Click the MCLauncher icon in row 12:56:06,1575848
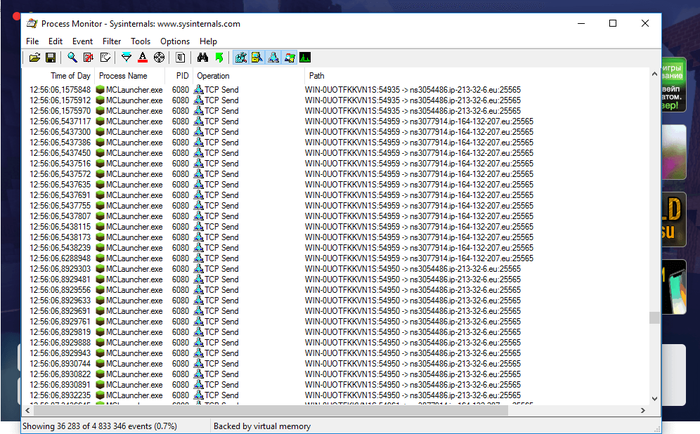Viewport: 700px width, 434px height. [100, 90]
